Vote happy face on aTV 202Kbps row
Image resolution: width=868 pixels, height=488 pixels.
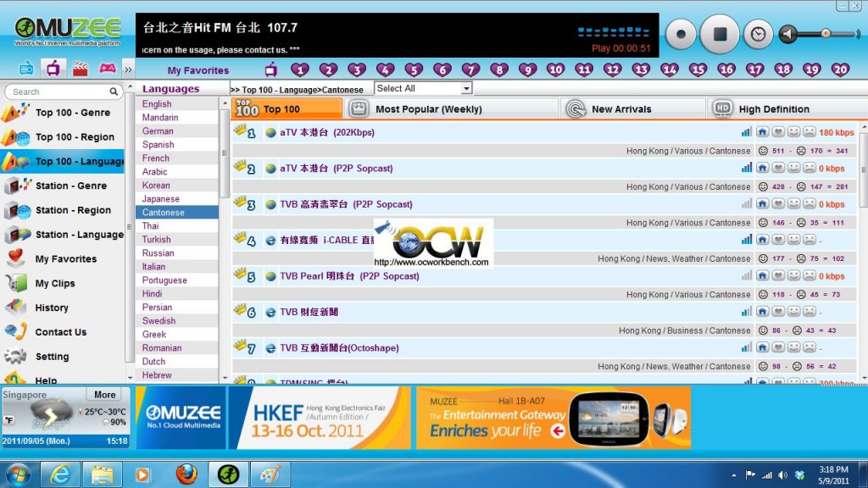tap(793, 131)
